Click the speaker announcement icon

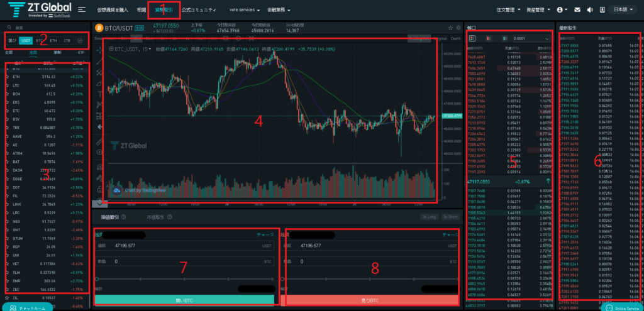[x=590, y=9]
